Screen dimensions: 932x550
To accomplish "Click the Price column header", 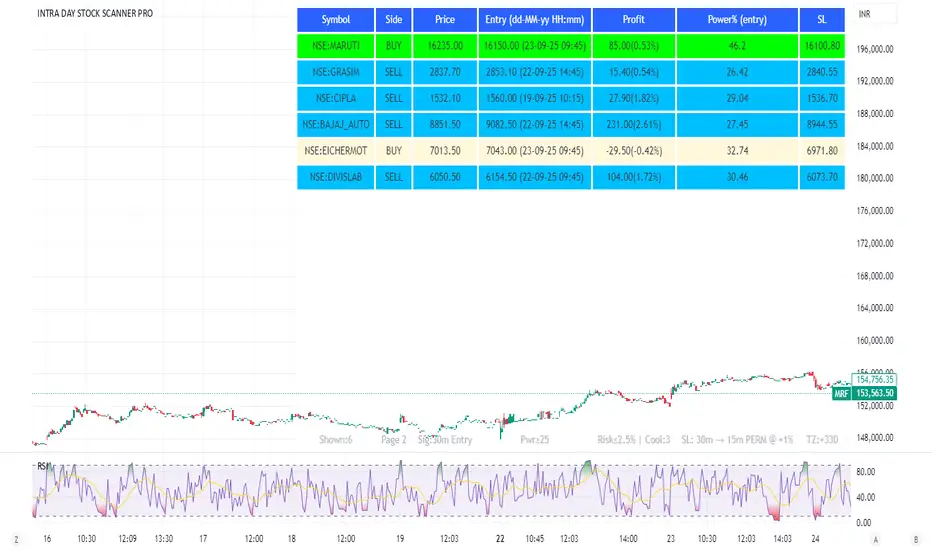I will [x=445, y=20].
